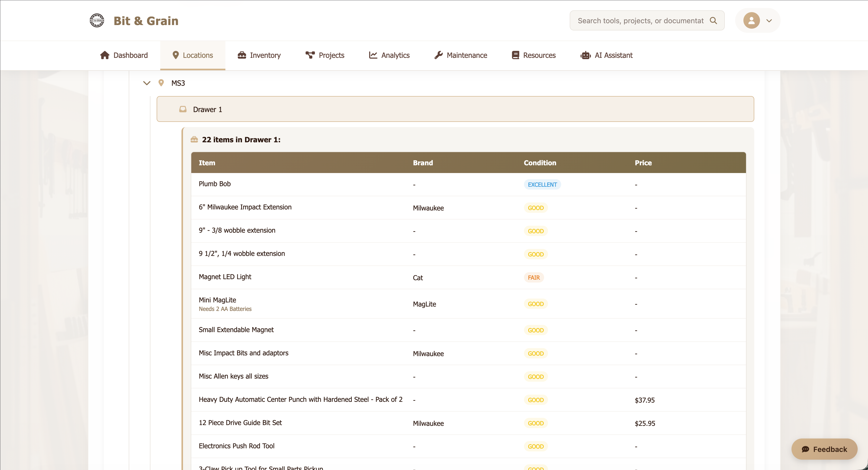Select the Inventory toolbox icon
The image size is (868, 470).
coord(242,55)
